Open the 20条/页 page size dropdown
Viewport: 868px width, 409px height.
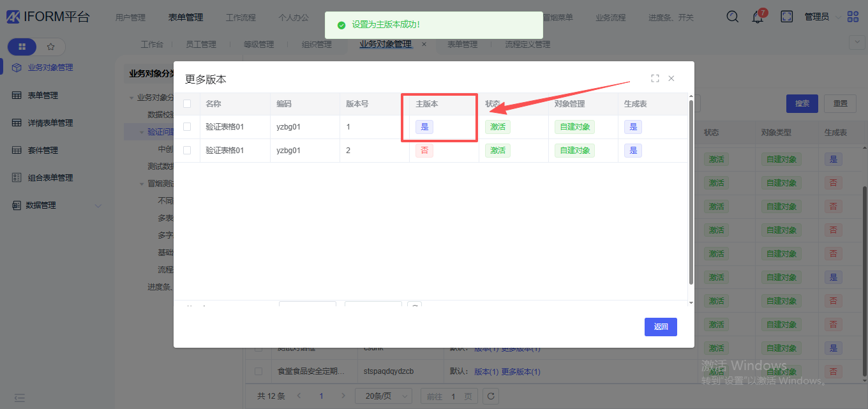pos(383,396)
